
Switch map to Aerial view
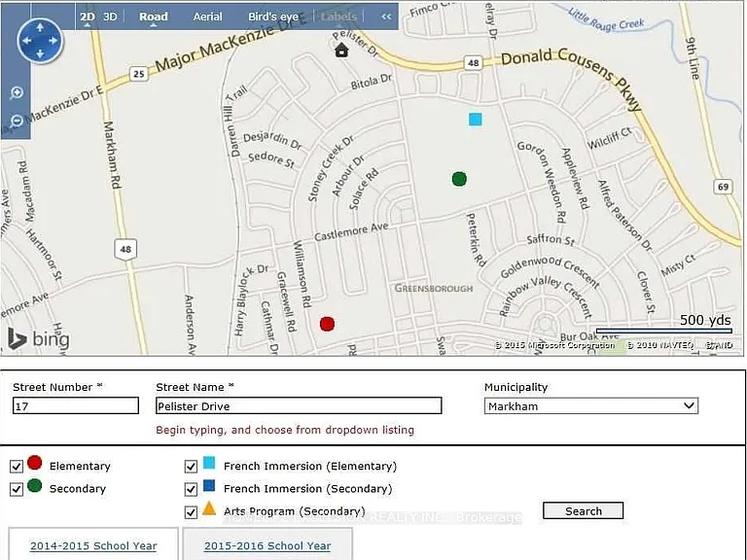(x=208, y=17)
